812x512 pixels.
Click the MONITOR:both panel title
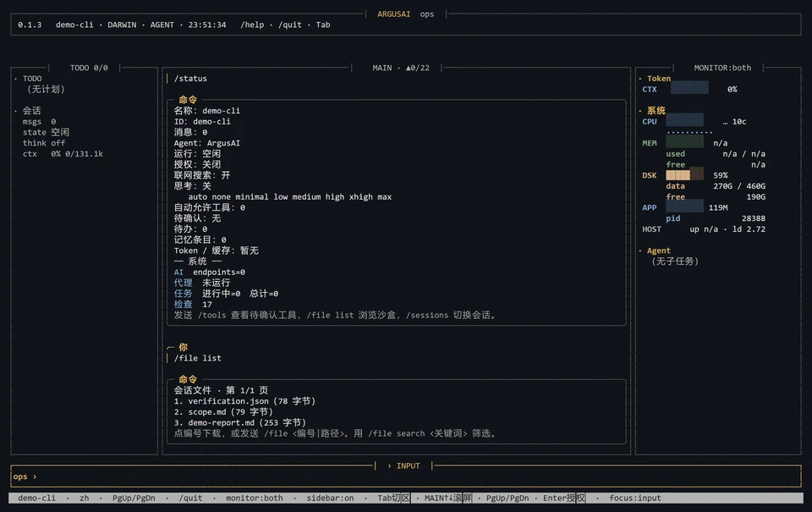(x=722, y=68)
